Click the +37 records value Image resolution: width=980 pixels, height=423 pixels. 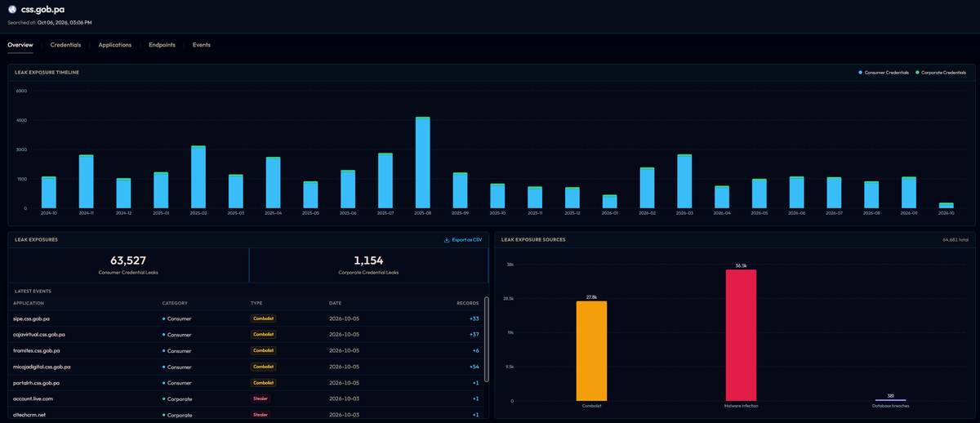(474, 334)
